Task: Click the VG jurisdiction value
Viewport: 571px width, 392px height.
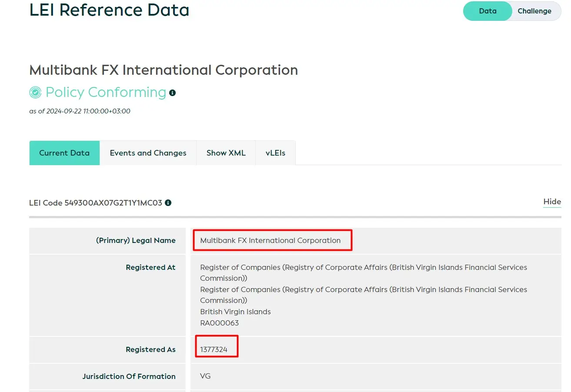Action: tap(205, 376)
